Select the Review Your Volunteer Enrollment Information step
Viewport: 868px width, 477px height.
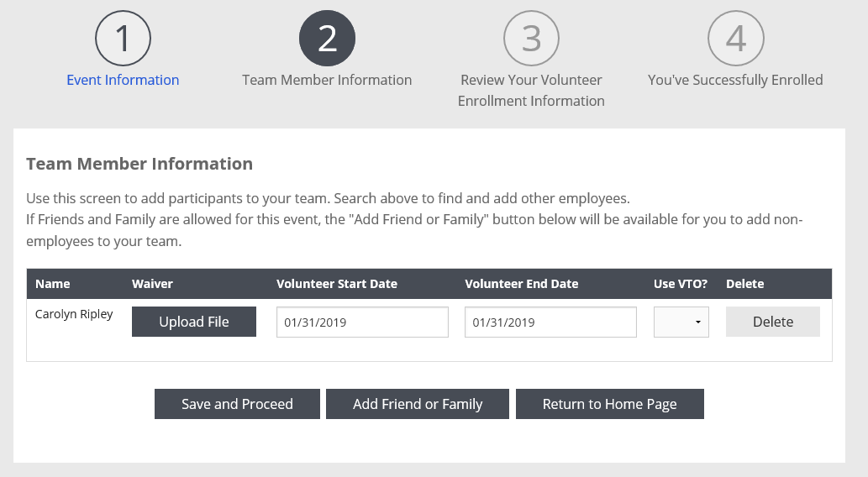click(531, 90)
